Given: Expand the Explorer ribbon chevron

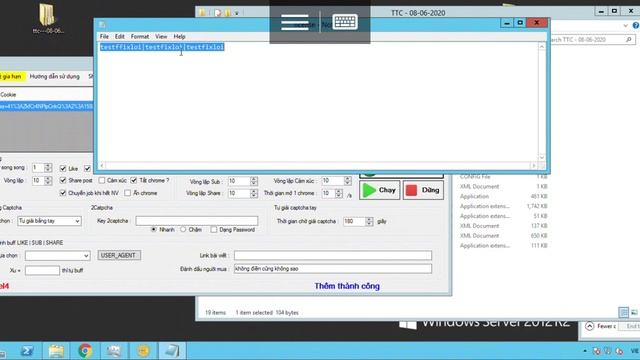Looking at the screenshot, I should click(625, 25).
